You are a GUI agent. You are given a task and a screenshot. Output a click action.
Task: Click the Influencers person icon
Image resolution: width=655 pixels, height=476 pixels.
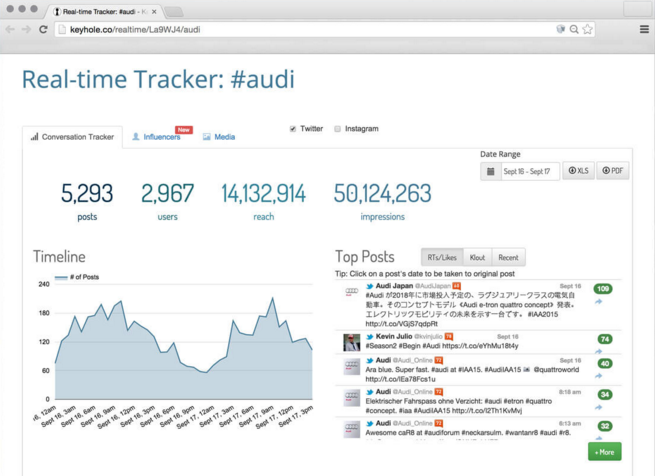135,137
